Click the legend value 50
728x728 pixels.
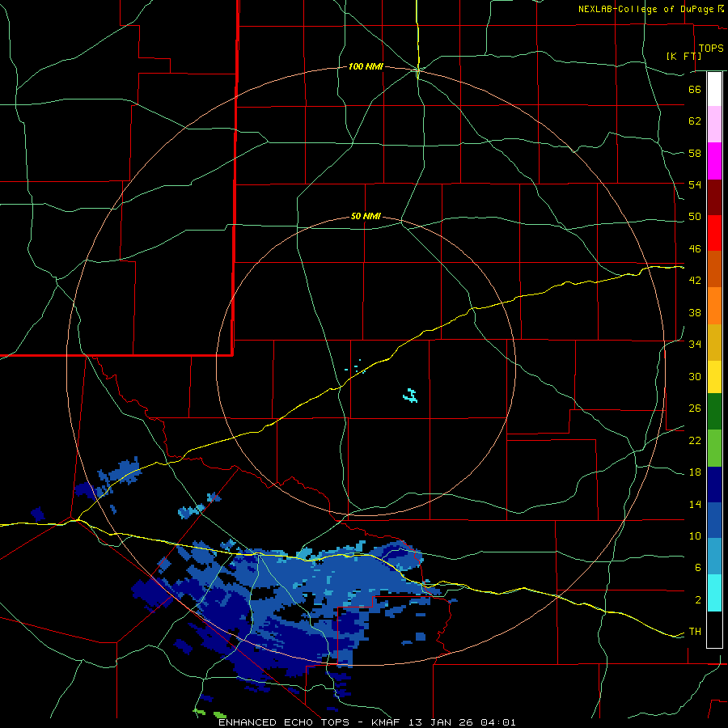point(695,217)
